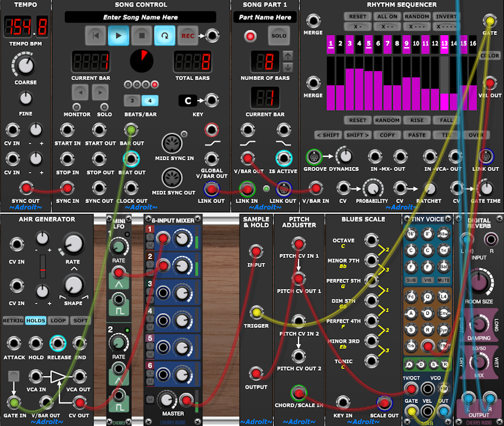Click the RISE button

click(417, 120)
